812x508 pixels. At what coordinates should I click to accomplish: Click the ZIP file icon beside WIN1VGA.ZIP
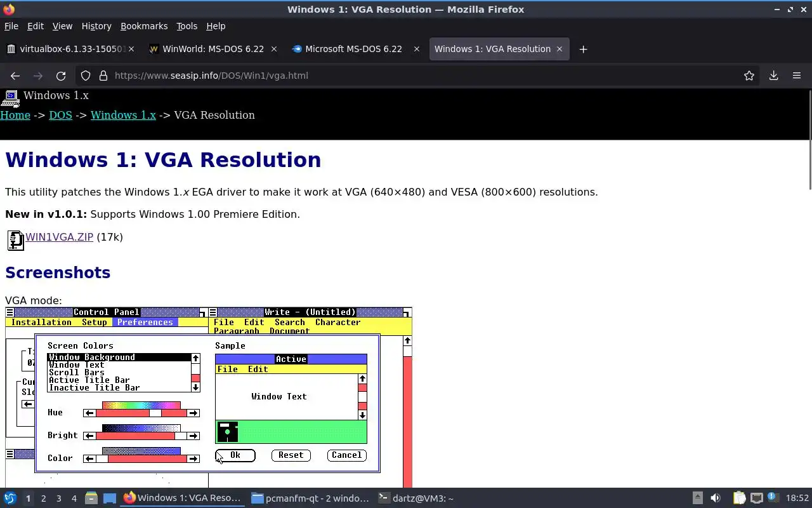(15, 239)
